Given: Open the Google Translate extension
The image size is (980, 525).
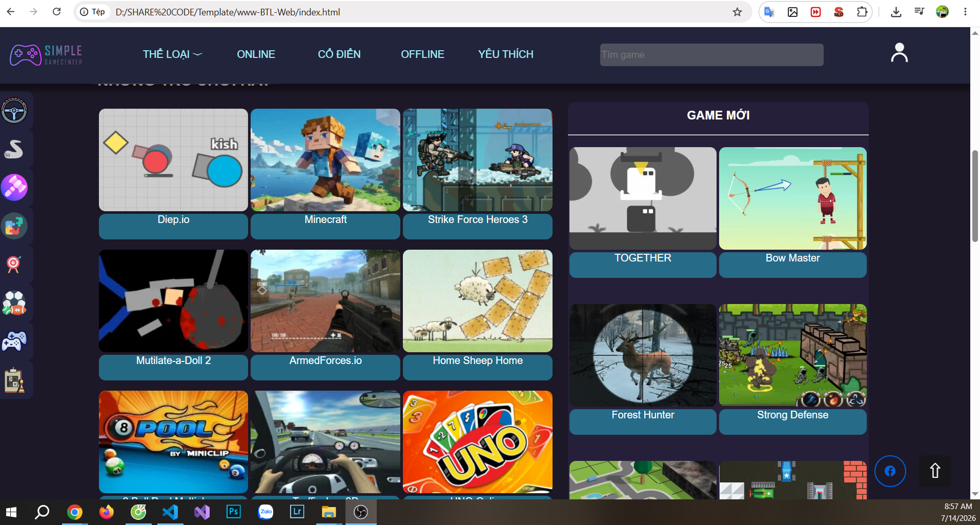Looking at the screenshot, I should click(x=769, y=12).
